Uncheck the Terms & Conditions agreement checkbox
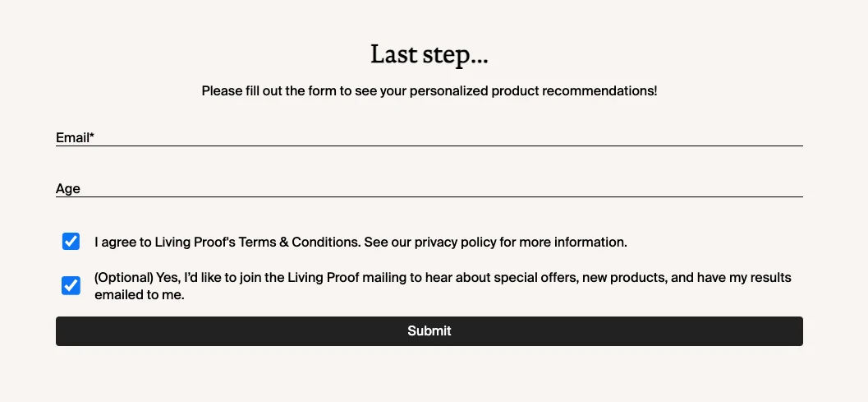This screenshot has height=402, width=868. 71,242
